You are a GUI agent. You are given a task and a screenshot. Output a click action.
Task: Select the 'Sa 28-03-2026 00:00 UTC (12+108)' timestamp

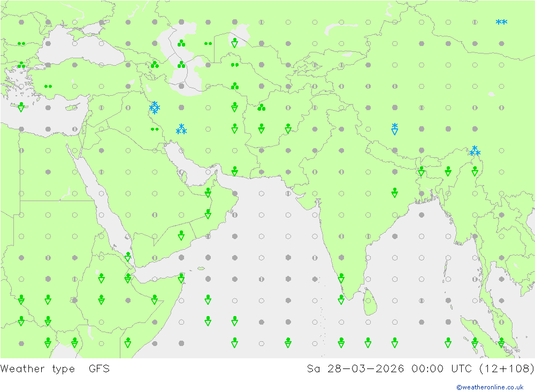(x=421, y=369)
